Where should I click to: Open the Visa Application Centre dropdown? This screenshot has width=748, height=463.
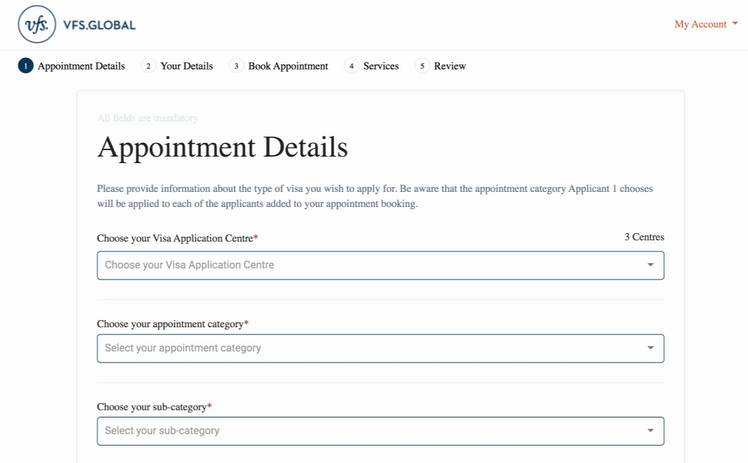pos(370,265)
